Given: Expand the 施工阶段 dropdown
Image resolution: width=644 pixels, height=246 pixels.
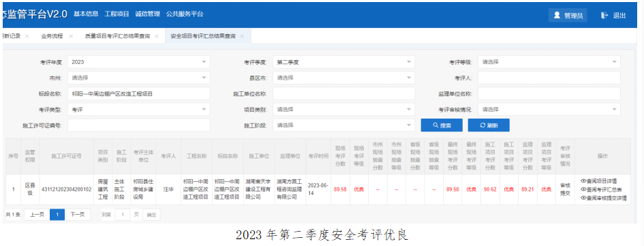Looking at the screenshot, I should [x=343, y=125].
